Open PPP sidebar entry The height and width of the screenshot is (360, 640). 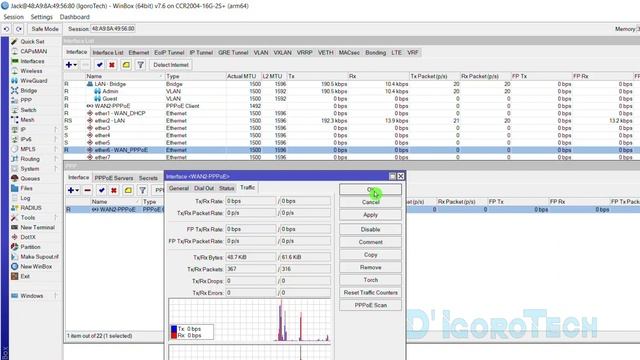pos(26,100)
